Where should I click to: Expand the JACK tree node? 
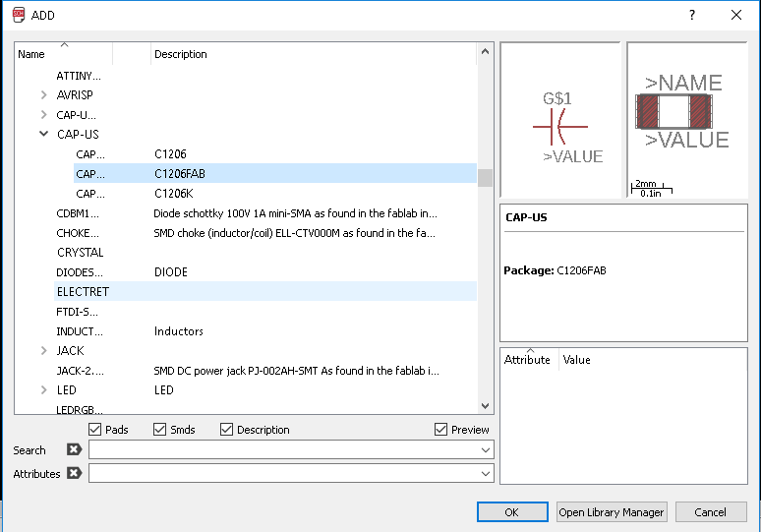43,350
